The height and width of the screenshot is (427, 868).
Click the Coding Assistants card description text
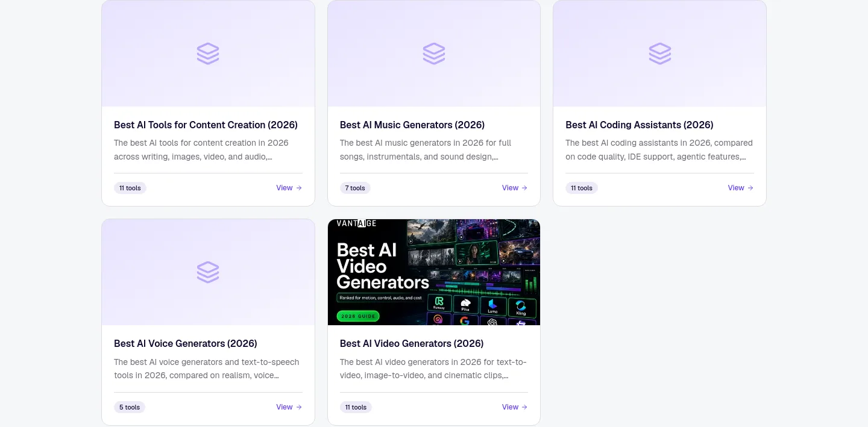(659, 150)
